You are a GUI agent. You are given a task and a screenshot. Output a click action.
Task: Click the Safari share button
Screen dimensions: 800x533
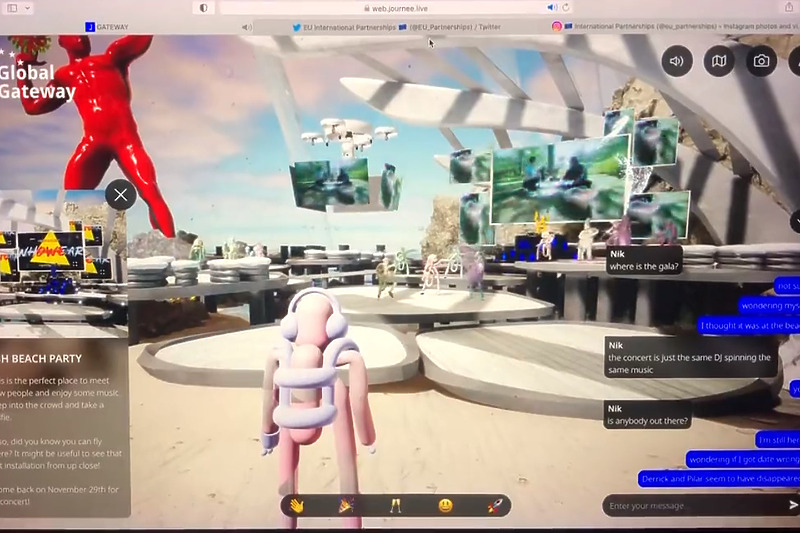[x=788, y=8]
